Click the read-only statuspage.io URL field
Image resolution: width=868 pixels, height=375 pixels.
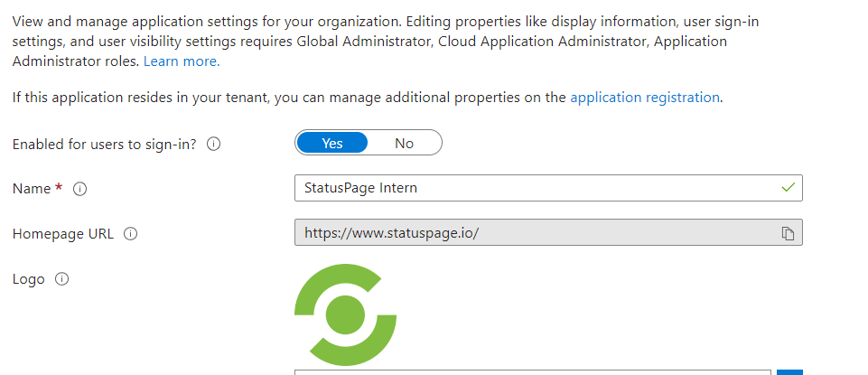(533, 233)
